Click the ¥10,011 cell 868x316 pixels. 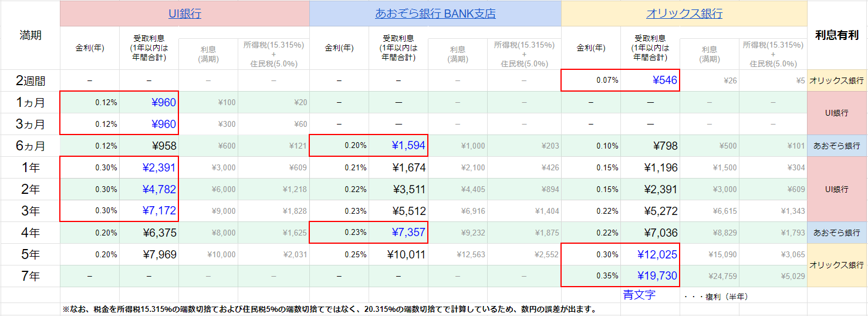click(398, 254)
